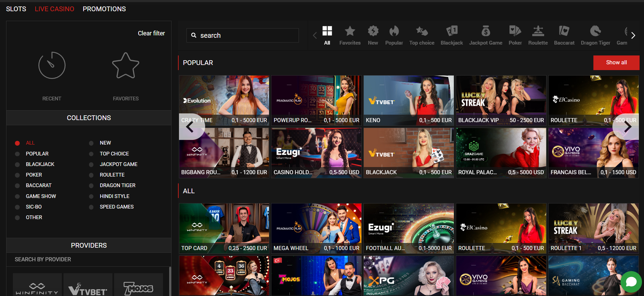Viewport: 644px width, 296px height.
Task: Open the Promotions menu tab
Action: (x=104, y=9)
